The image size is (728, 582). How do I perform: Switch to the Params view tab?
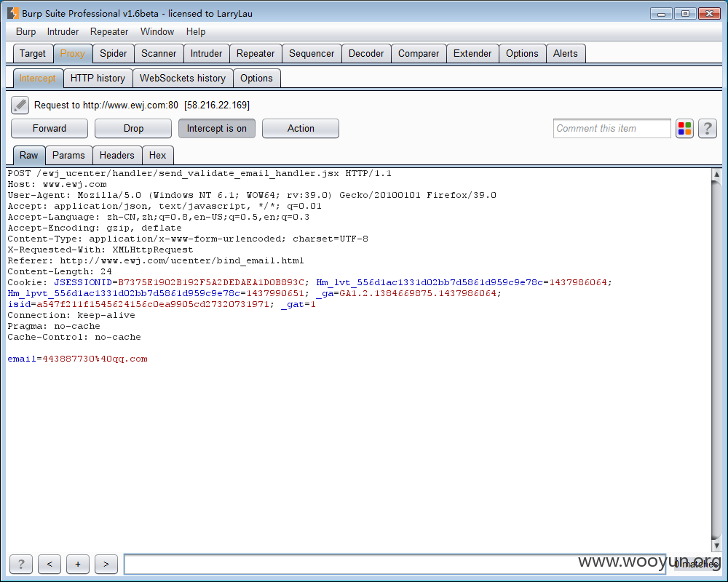tap(68, 155)
